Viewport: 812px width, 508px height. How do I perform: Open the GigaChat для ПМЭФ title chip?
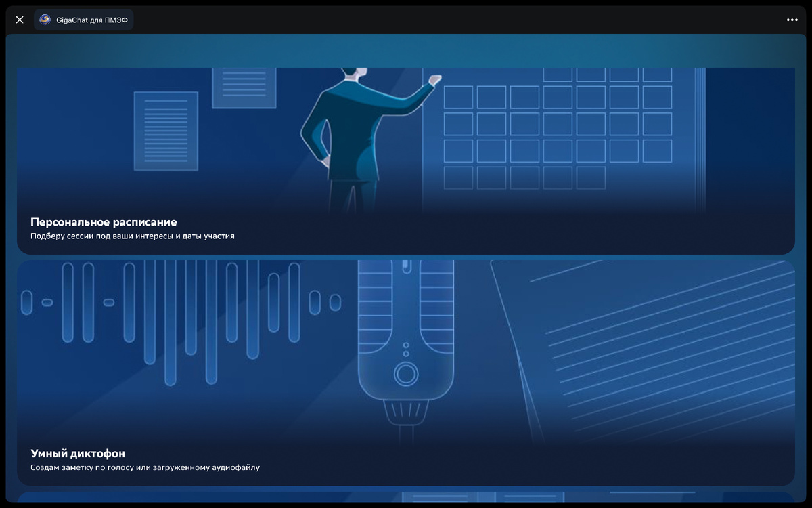(x=84, y=20)
